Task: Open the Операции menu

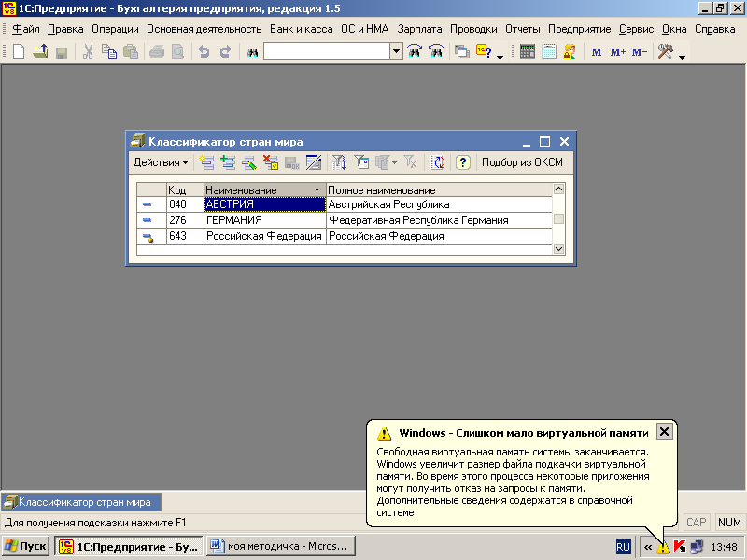Action: [115, 29]
